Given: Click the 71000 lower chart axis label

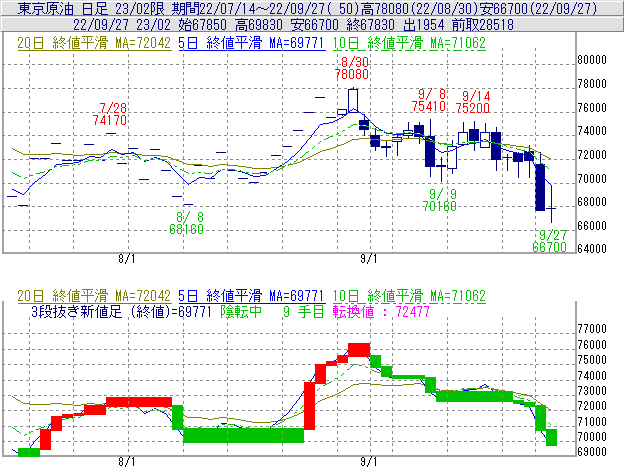Looking at the screenshot, I should click(592, 422).
